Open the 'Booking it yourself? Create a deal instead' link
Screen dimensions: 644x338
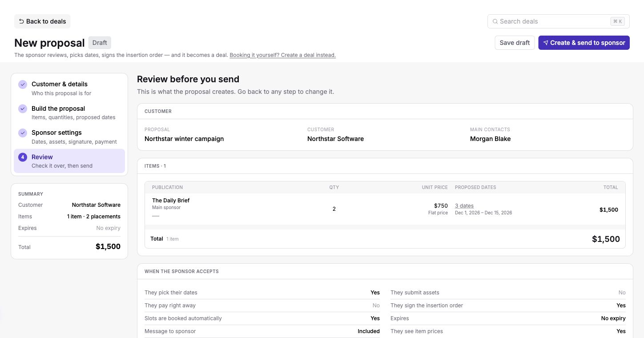pos(282,55)
